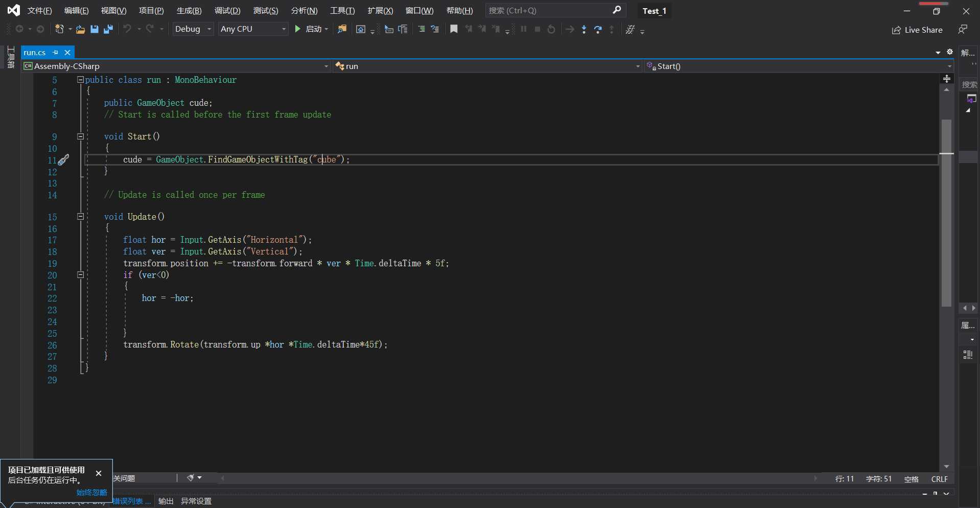Click the Stop debugging square icon
Screen dimensions: 980x508
pos(538,29)
